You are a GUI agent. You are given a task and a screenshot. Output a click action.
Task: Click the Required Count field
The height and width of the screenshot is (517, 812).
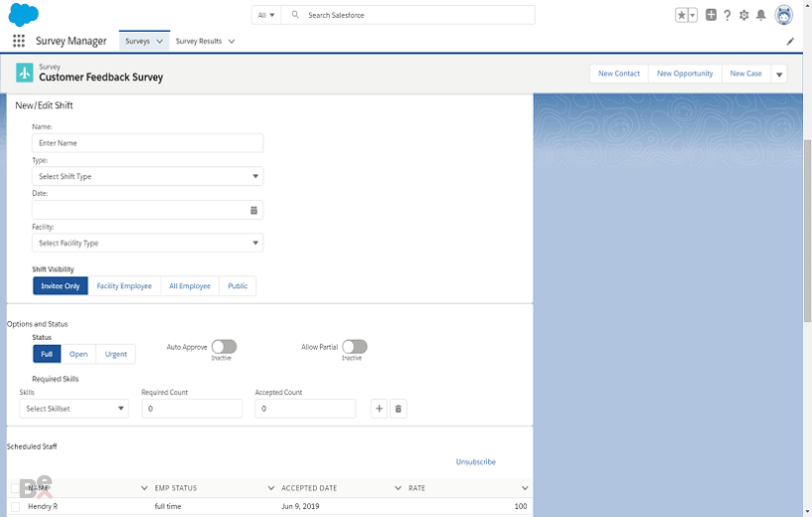click(192, 409)
